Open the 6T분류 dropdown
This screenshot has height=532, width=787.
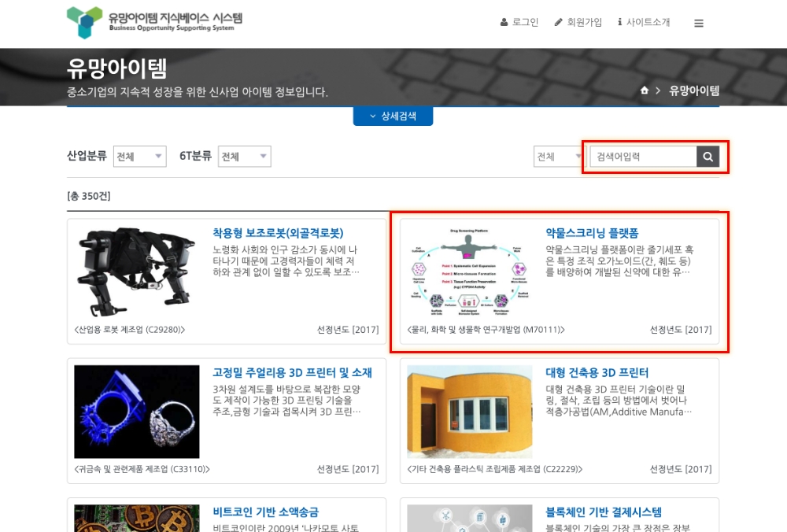coord(245,156)
